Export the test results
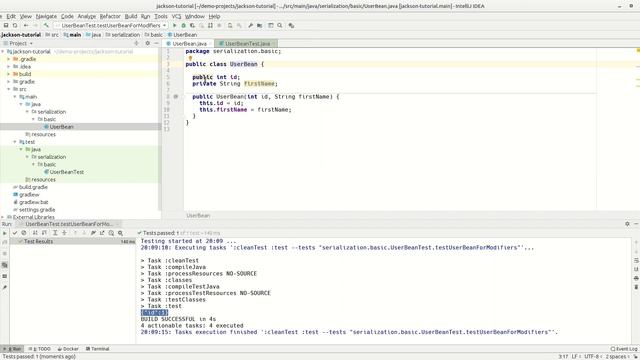Viewport: 640px width, 360px height. click(x=102, y=233)
